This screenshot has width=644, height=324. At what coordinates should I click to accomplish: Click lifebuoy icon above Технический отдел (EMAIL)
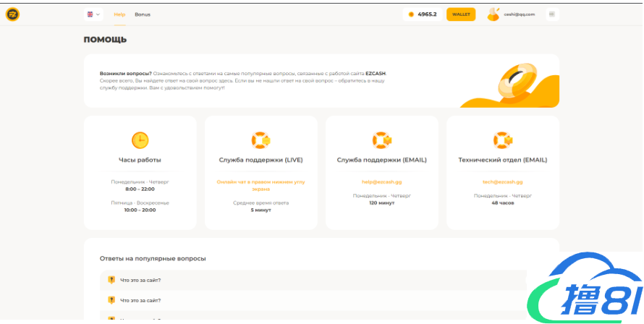tap(502, 140)
